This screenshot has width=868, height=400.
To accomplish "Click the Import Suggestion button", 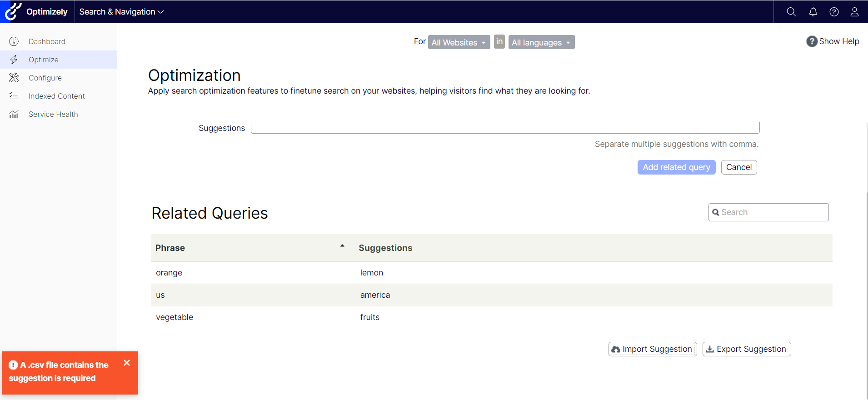I will (x=652, y=349).
